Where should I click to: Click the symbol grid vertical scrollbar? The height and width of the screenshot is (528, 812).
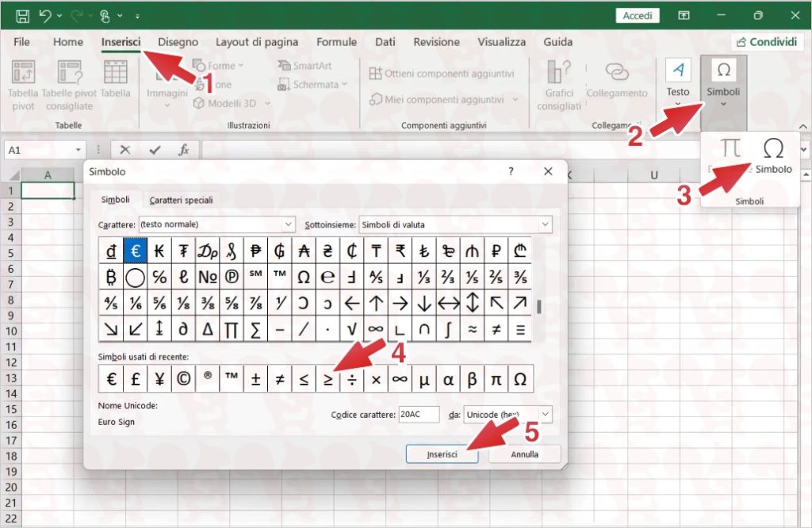(x=540, y=306)
